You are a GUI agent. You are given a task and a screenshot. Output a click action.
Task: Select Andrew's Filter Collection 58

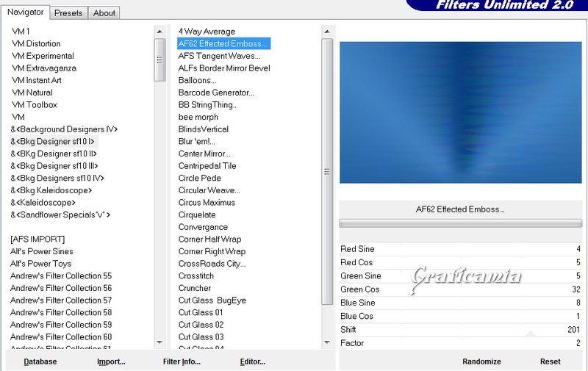[x=61, y=312]
